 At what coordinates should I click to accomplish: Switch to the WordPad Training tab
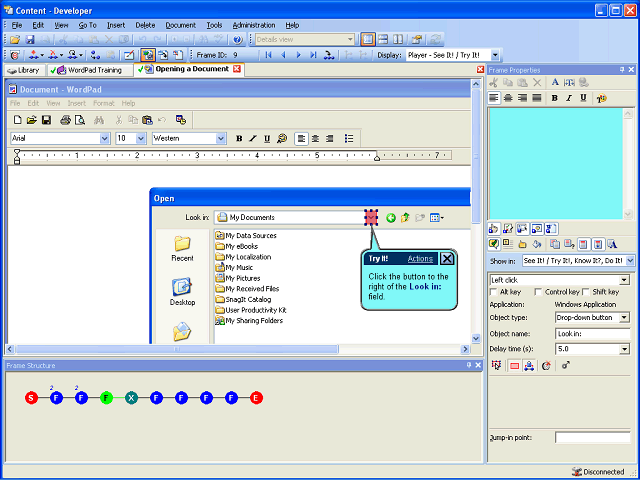[x=90, y=70]
